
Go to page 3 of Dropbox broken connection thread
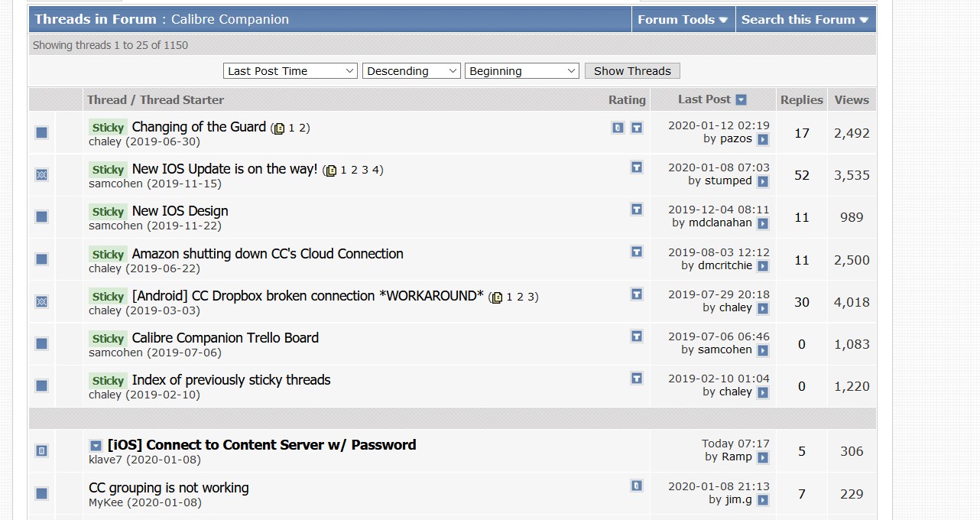531,297
